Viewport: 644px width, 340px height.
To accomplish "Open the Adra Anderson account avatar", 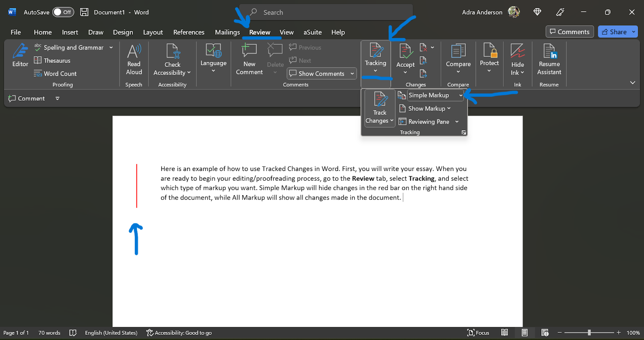I will tap(514, 12).
